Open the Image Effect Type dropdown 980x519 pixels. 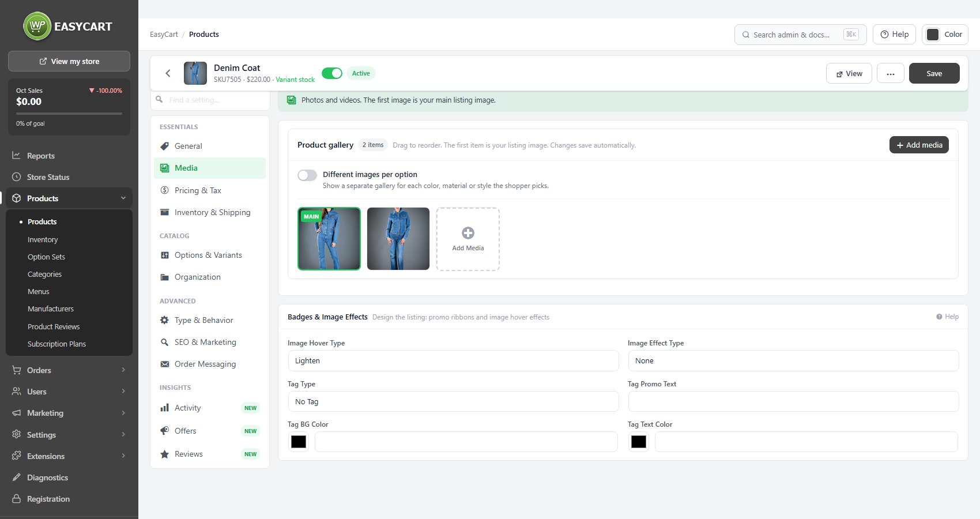[x=793, y=361]
